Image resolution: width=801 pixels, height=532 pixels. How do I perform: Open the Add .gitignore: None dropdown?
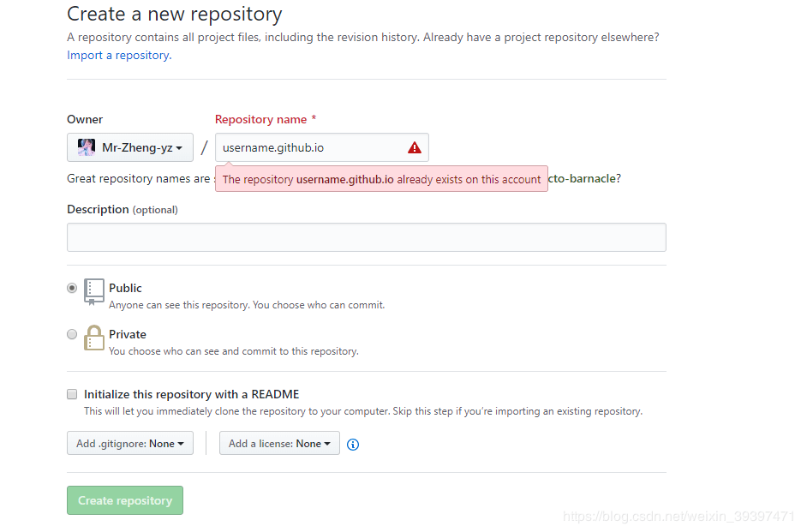pos(129,443)
